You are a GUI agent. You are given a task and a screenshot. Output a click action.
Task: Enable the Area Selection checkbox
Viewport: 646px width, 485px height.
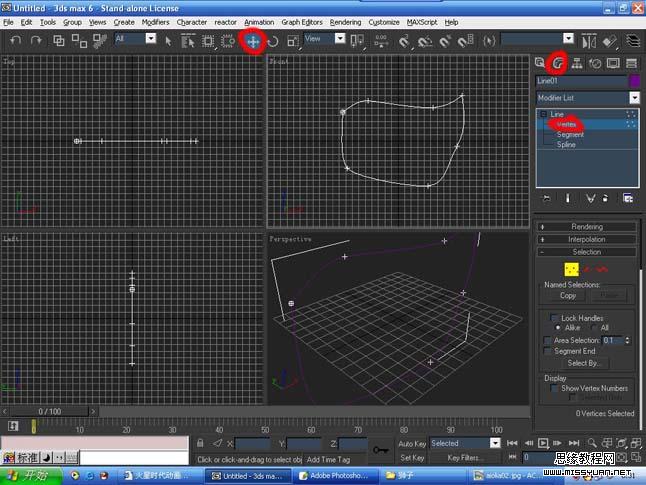pos(547,340)
